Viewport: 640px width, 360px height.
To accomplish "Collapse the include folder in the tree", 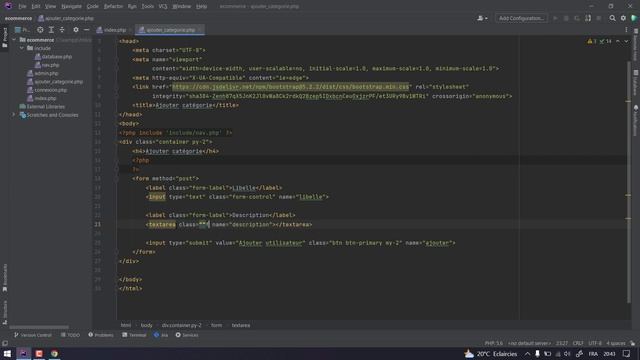I will pos(22,48).
